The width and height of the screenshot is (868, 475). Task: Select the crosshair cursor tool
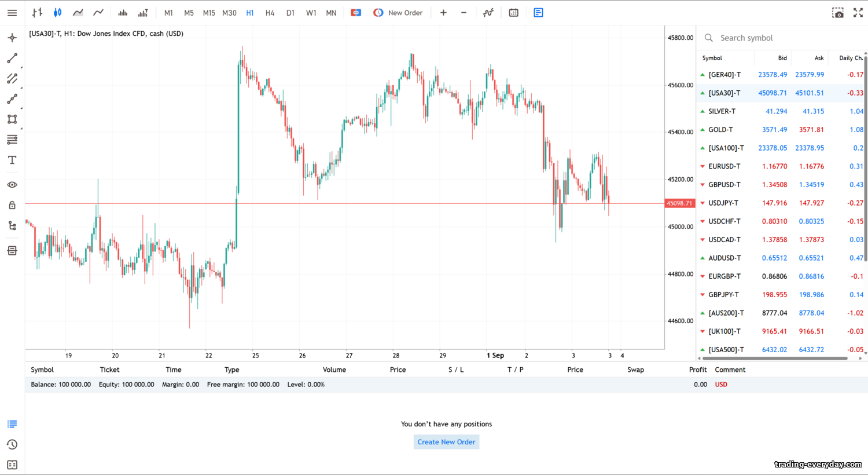coord(12,38)
